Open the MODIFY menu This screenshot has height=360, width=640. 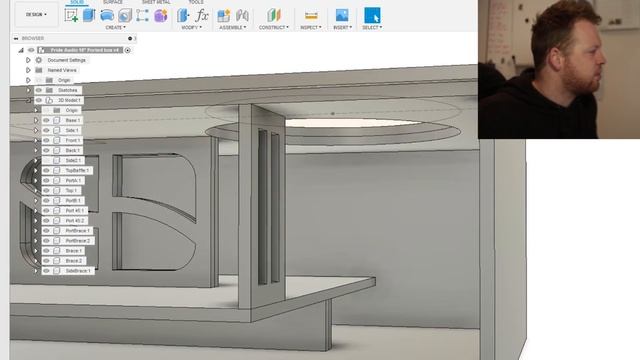[191, 27]
